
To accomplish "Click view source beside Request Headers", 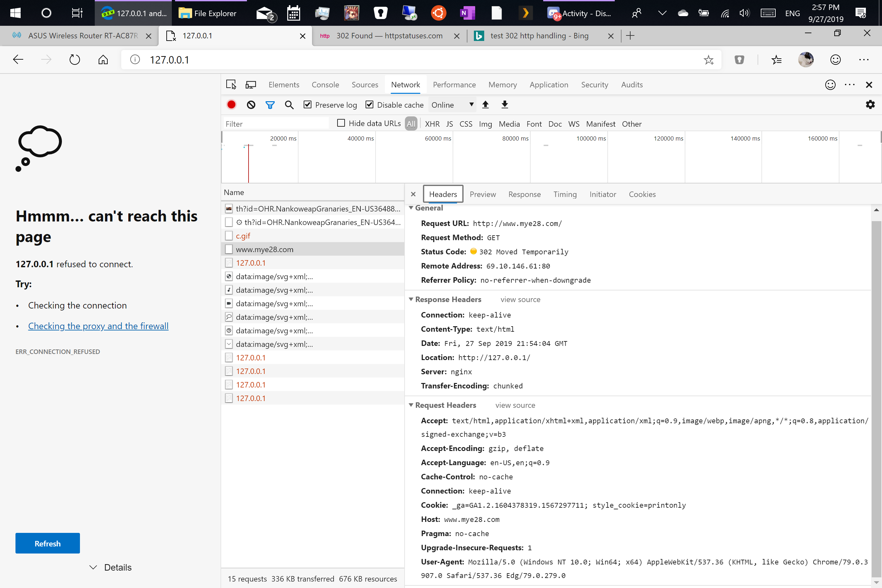I will pos(515,405).
